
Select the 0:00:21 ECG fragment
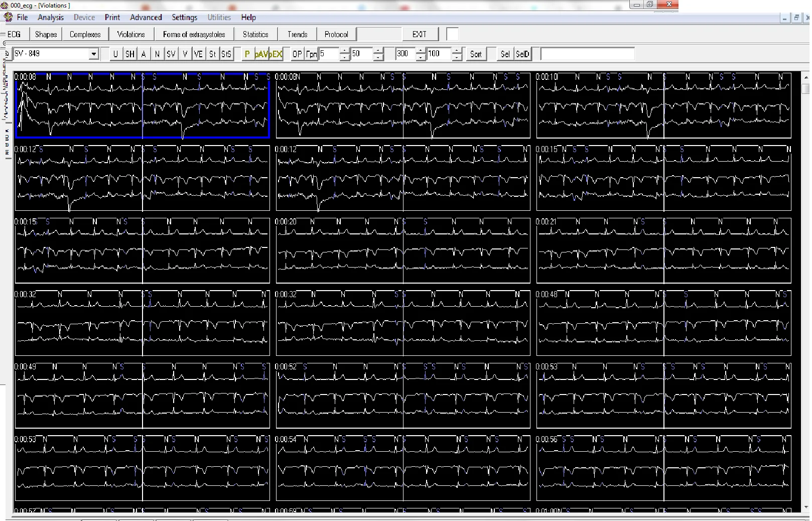coord(663,250)
